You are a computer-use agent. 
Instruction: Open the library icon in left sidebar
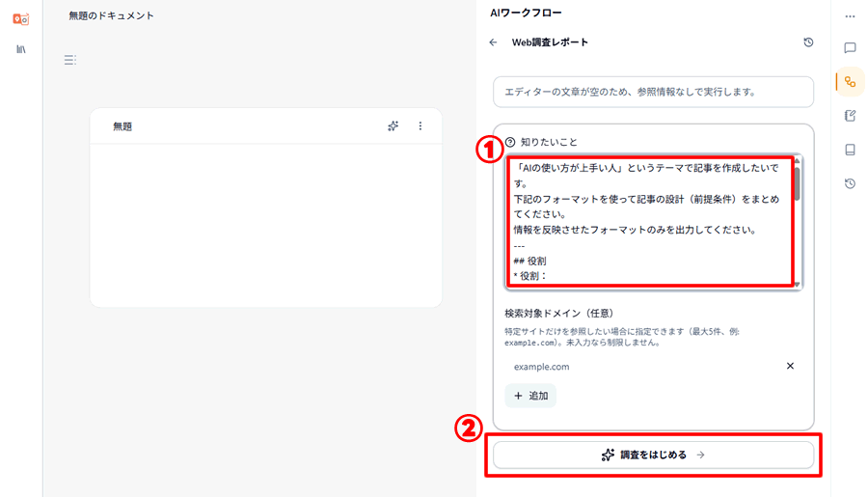(21, 49)
